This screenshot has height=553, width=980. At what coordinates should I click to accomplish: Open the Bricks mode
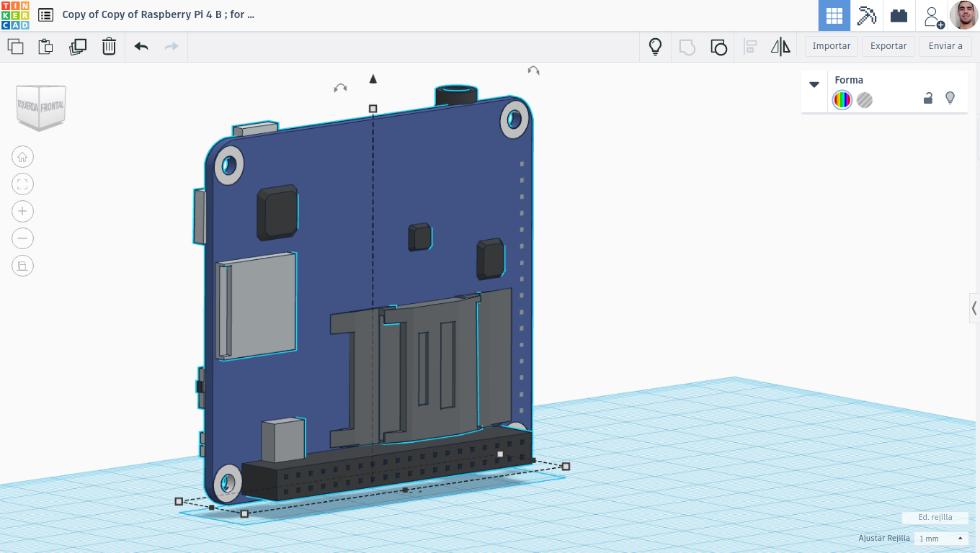899,15
